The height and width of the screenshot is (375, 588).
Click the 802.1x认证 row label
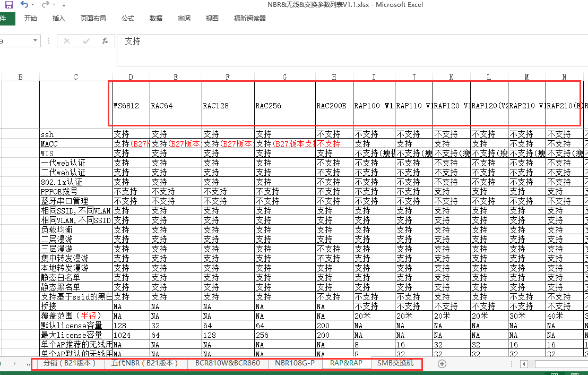click(76, 182)
